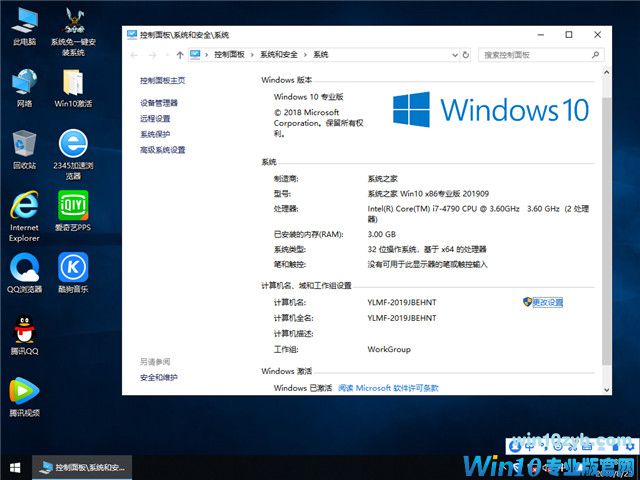
Task: Click the scrollbar up arrow
Action: [x=607, y=72]
